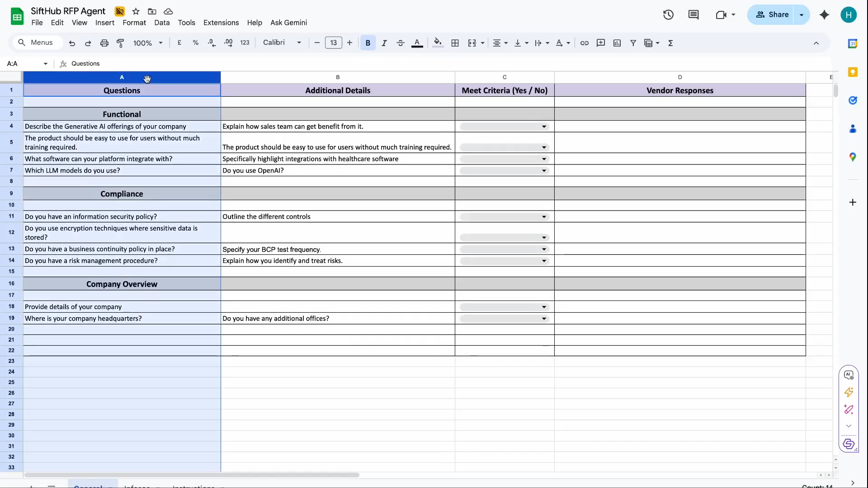Screen dimensions: 868x488
Task: Expand the zoom level dropdown
Action: (148, 43)
